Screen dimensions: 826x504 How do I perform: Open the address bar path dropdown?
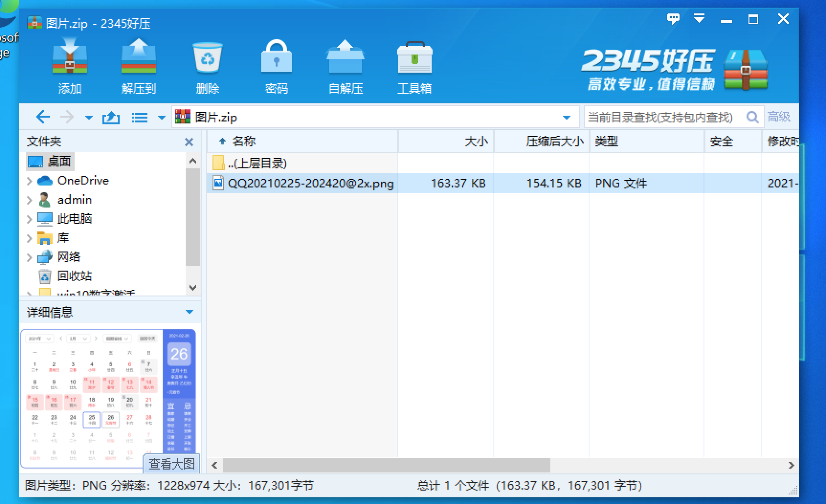point(567,118)
